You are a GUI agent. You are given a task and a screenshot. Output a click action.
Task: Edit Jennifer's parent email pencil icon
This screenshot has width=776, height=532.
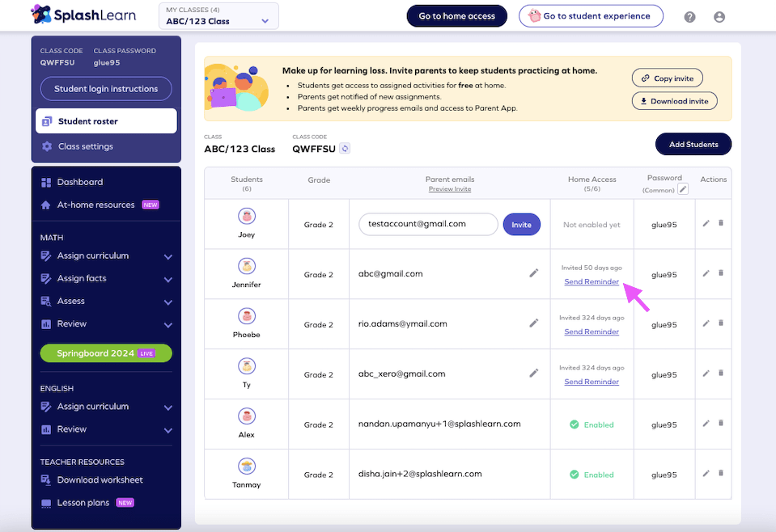coord(534,273)
